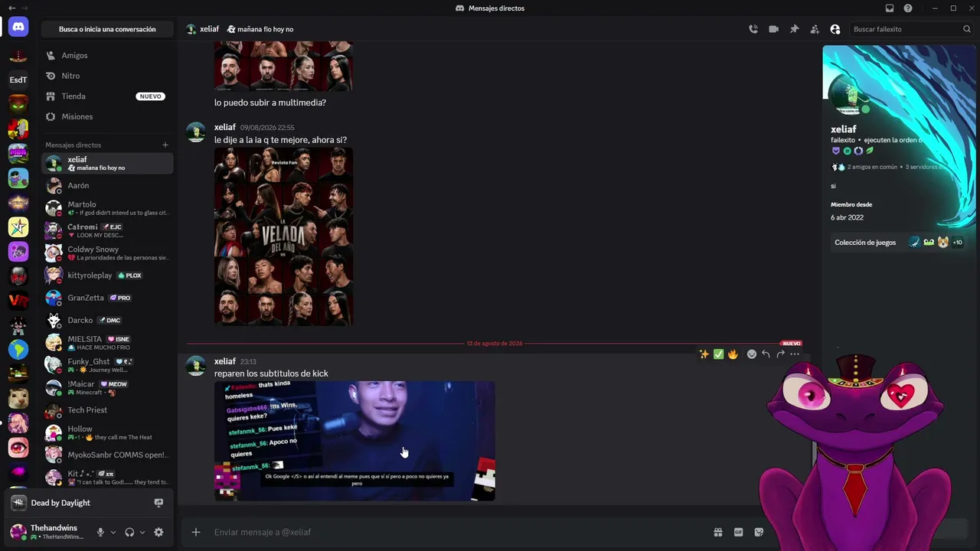This screenshot has width=980, height=551.
Task: Expand microphone input options arrow
Action: click(x=113, y=532)
